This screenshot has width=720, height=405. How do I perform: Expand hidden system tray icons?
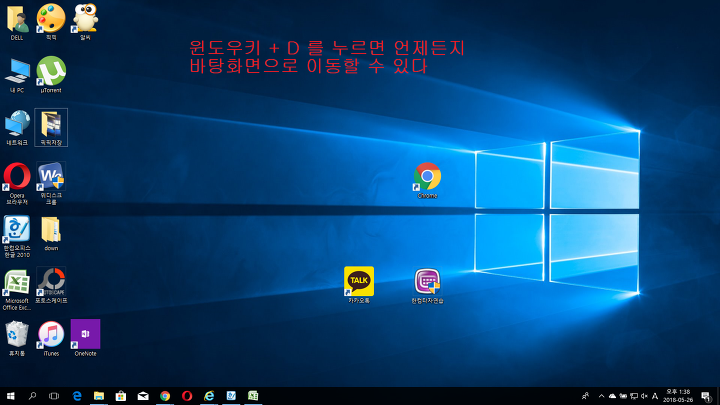pyautogui.click(x=601, y=396)
